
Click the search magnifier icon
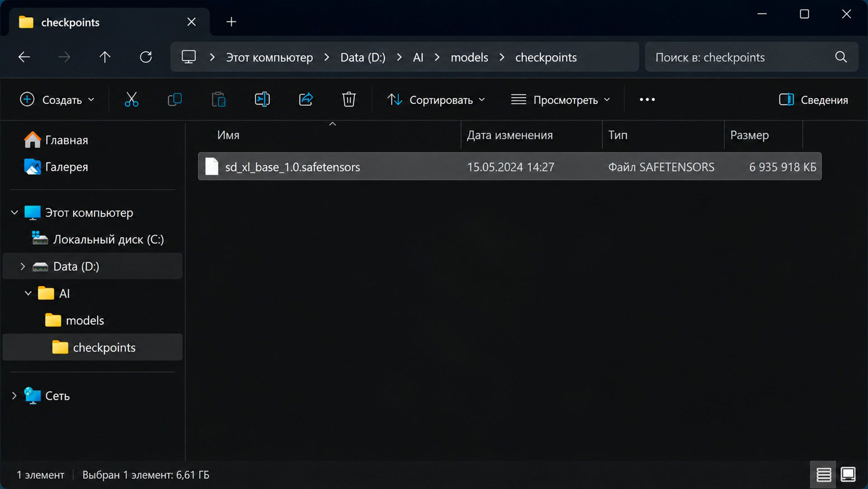pyautogui.click(x=841, y=57)
